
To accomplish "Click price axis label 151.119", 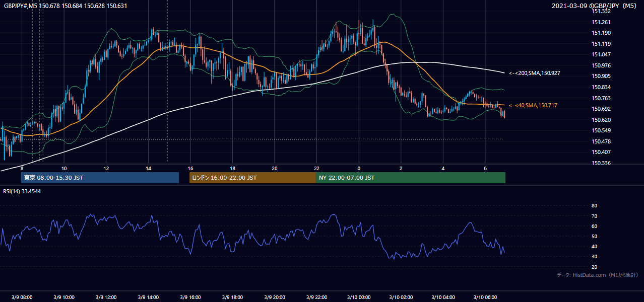I will pos(601,44).
